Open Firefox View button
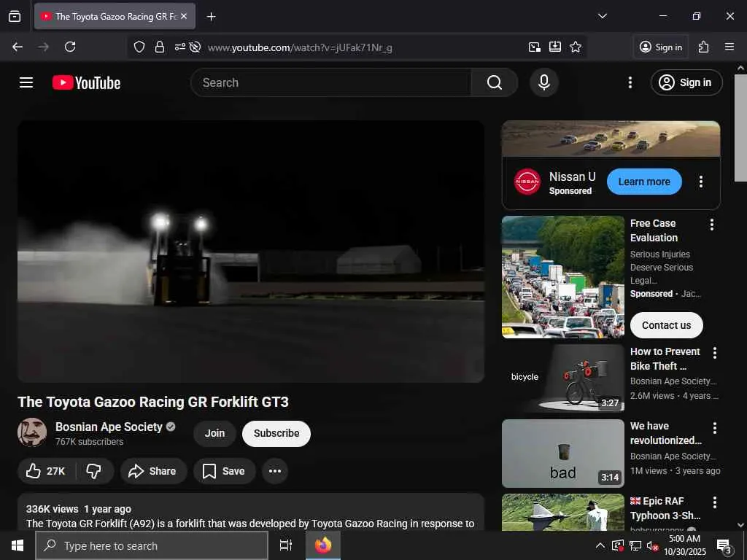Viewport: 747px width, 560px height. [x=15, y=16]
